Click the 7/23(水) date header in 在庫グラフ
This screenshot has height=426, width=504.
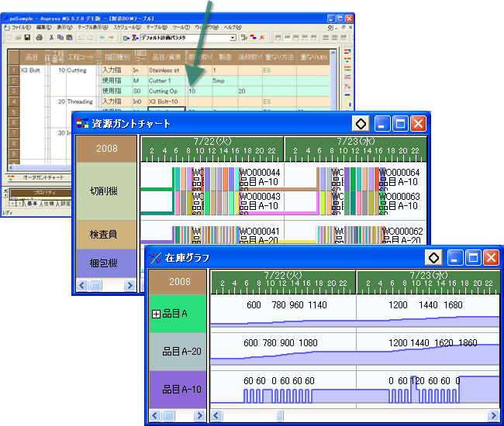point(428,276)
